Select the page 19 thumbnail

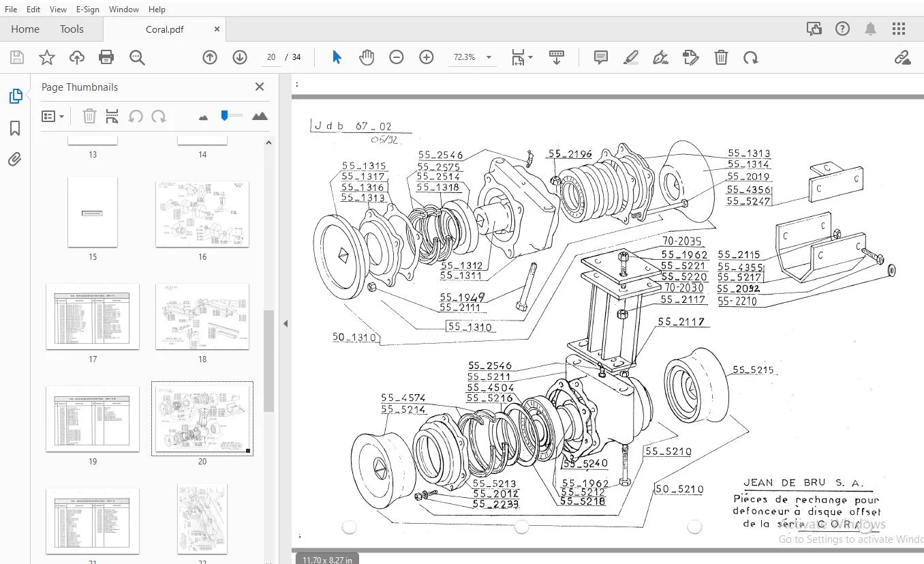click(x=93, y=419)
